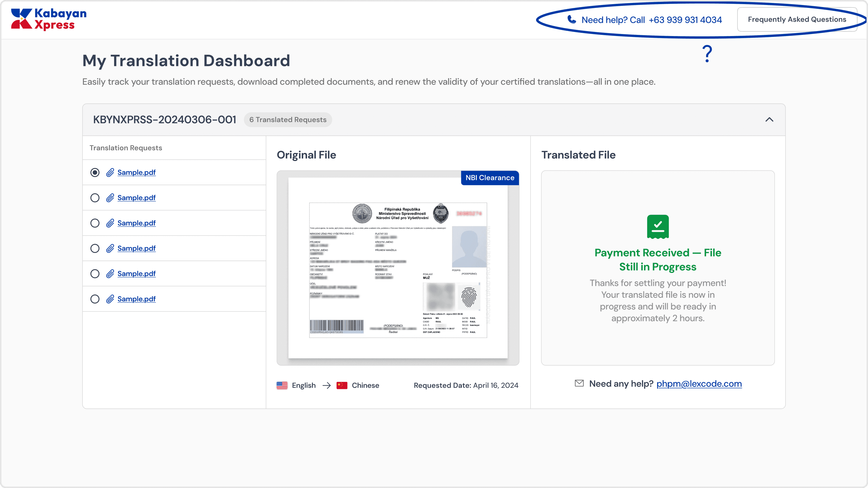Screen dimensions: 868x488
Task: Open Frequently Asked Questions
Action: [797, 20]
